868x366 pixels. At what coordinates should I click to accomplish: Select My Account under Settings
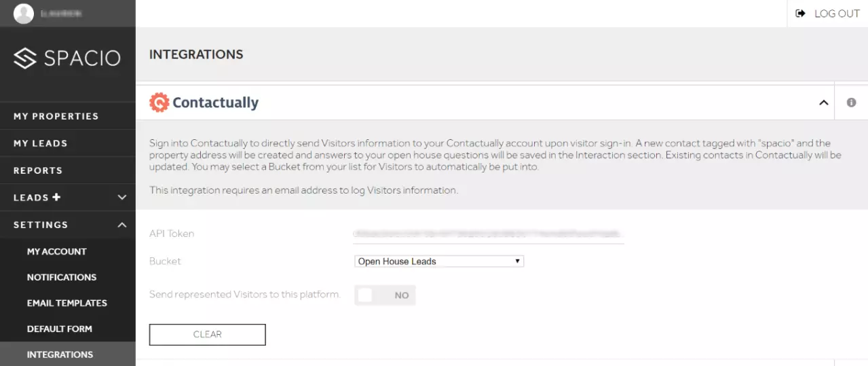coord(57,251)
